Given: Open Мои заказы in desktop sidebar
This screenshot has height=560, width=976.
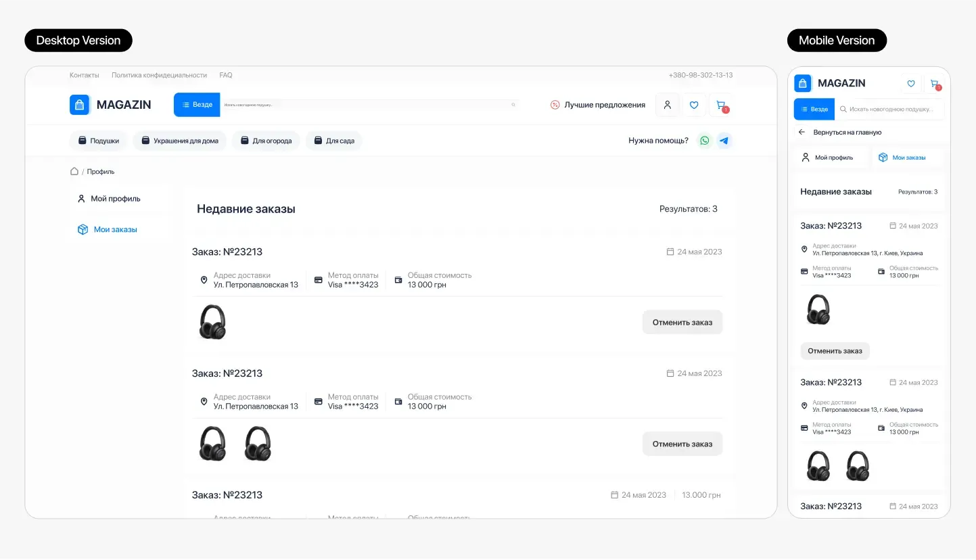Looking at the screenshot, I should tap(122, 229).
